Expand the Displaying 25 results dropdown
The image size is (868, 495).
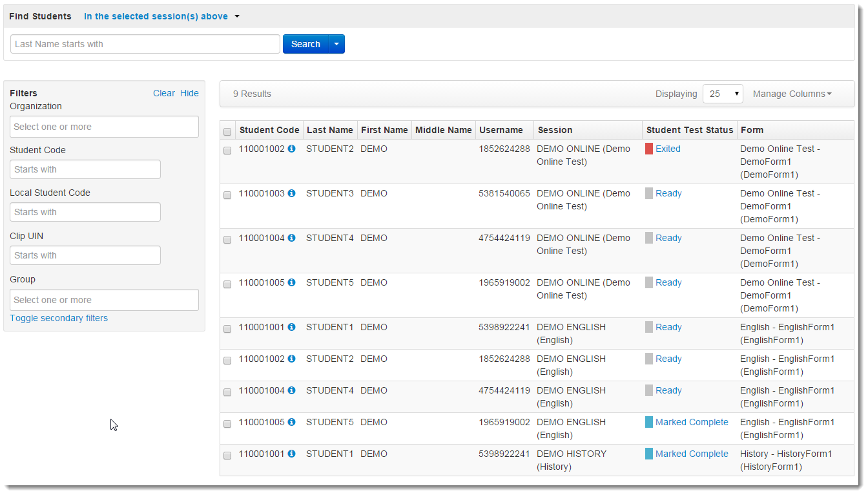click(723, 94)
